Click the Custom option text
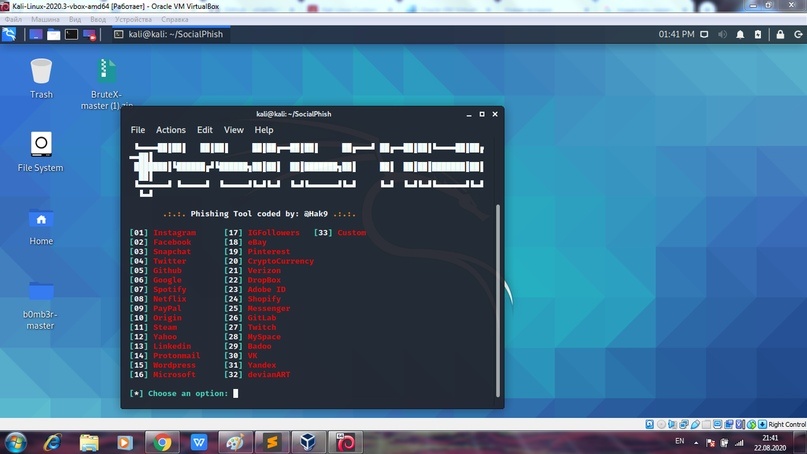Viewport: 807px width, 454px height. tap(352, 233)
